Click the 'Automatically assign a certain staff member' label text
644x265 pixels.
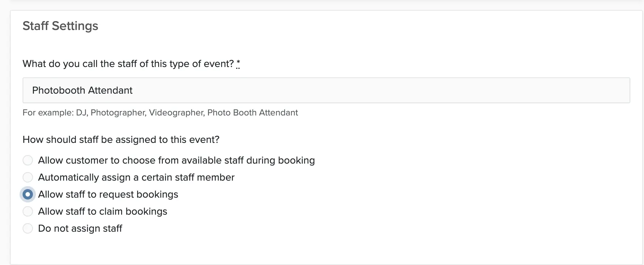tap(136, 177)
